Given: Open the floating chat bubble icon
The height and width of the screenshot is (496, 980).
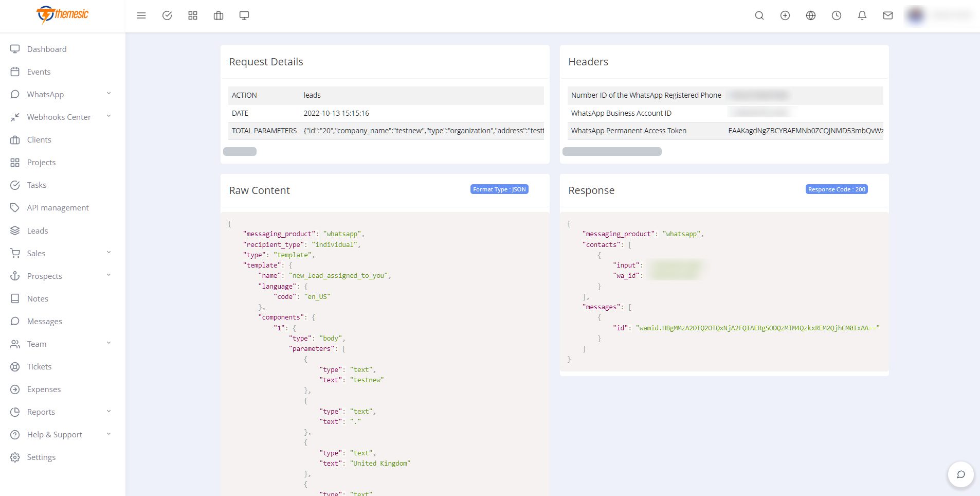Looking at the screenshot, I should pos(960,474).
